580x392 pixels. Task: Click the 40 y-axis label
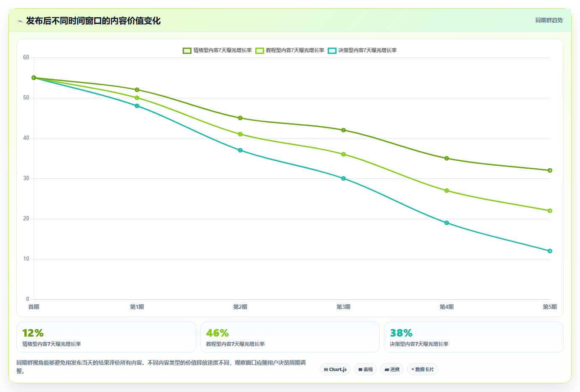26,138
